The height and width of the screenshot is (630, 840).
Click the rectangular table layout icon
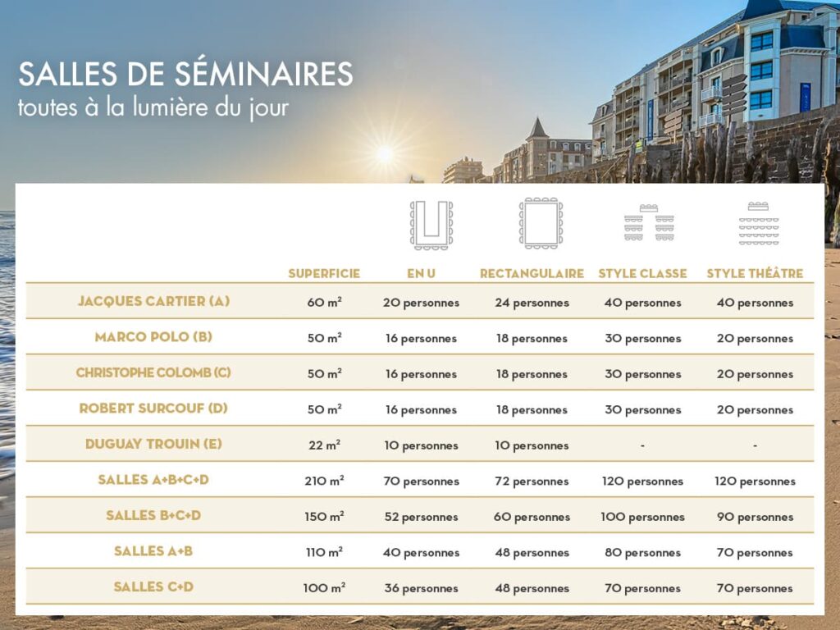(541, 223)
